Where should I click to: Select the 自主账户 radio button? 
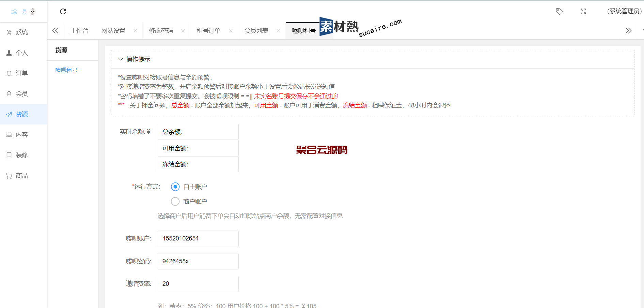click(175, 187)
